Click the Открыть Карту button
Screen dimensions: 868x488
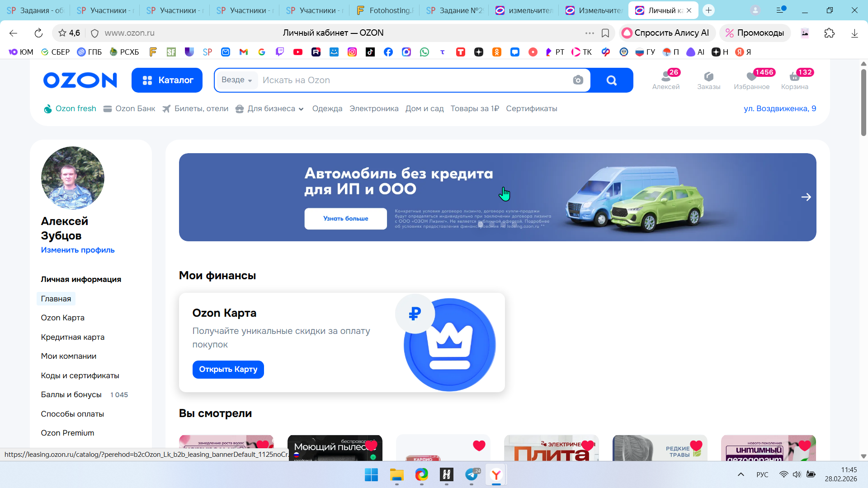228,369
